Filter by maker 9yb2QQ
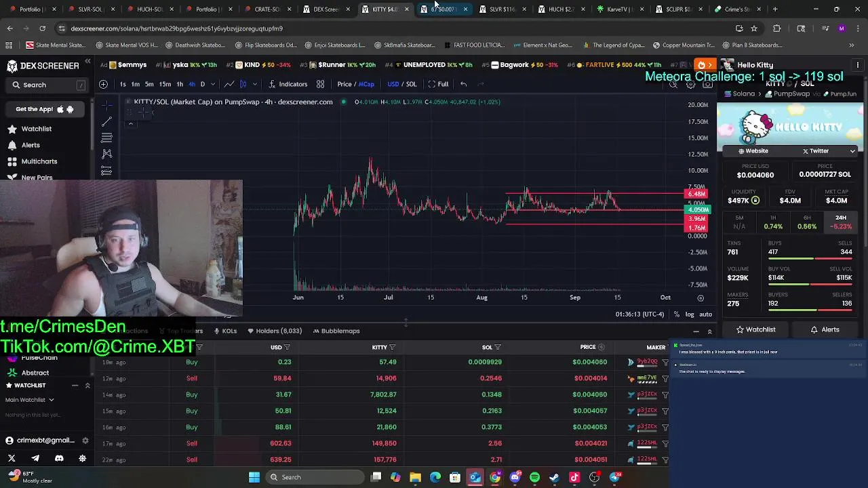Viewport: 868px width, 488px height. click(x=665, y=362)
